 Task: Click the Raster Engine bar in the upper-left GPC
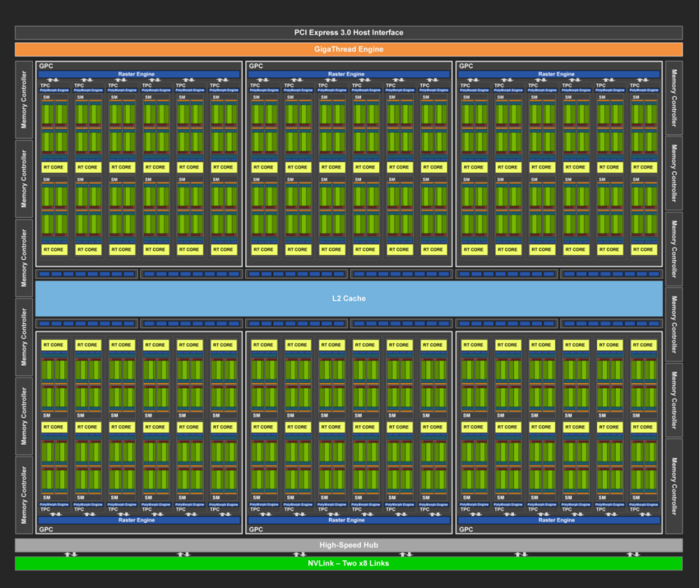[139, 74]
